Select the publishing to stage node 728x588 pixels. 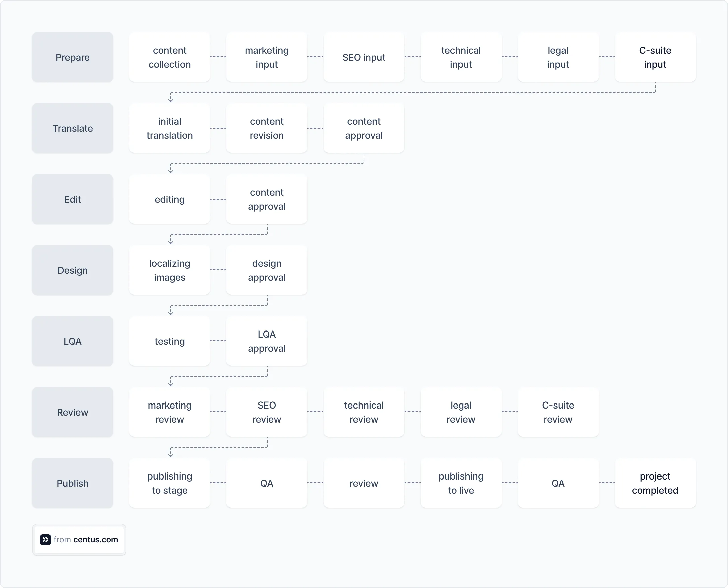coord(169,483)
